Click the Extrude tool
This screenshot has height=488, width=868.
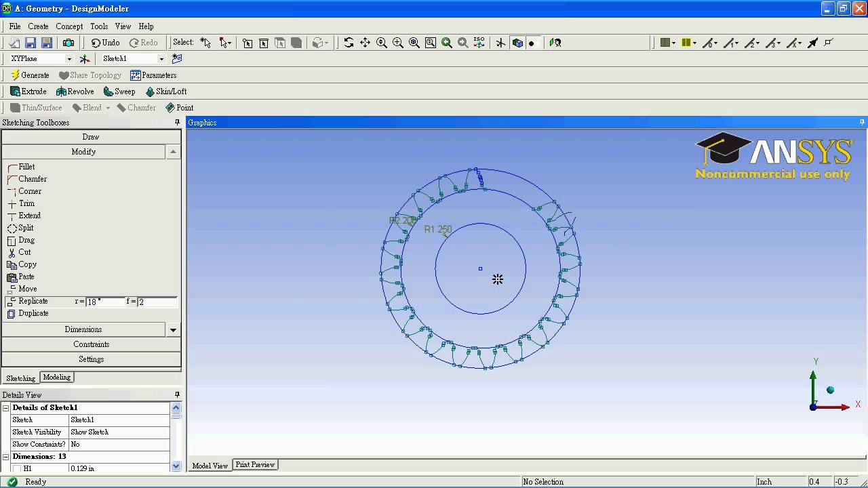[28, 91]
